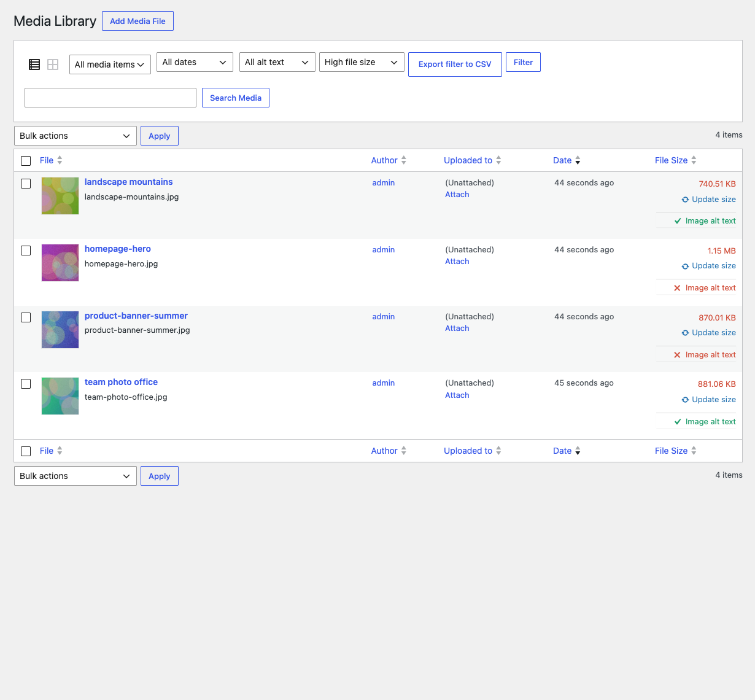Click the 1.15 MB file size value
The height and width of the screenshot is (700, 755).
[722, 251]
